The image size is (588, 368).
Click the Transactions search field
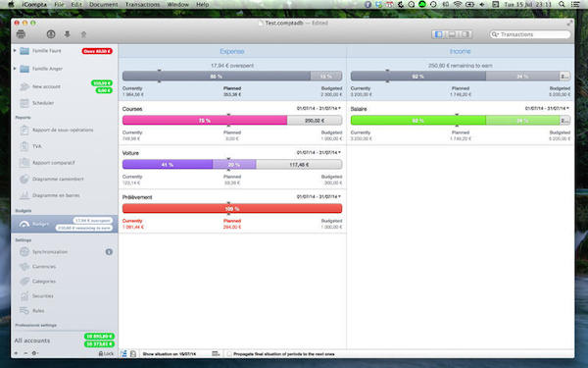(x=530, y=34)
